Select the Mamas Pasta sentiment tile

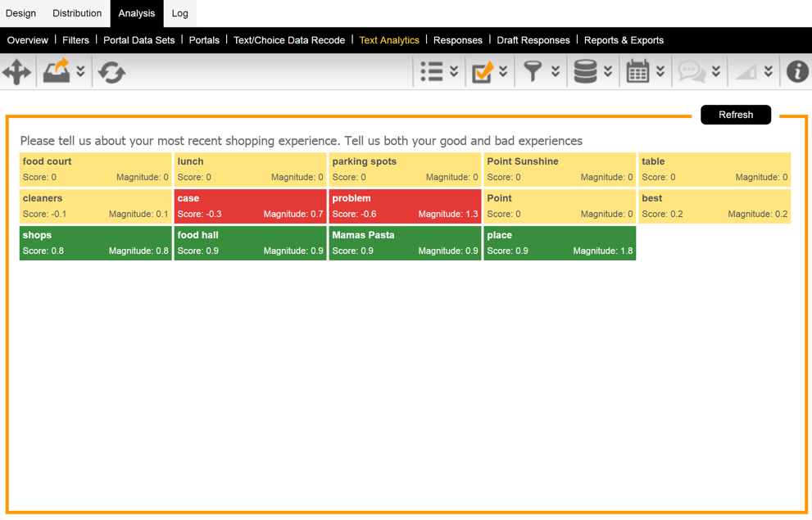click(x=404, y=243)
